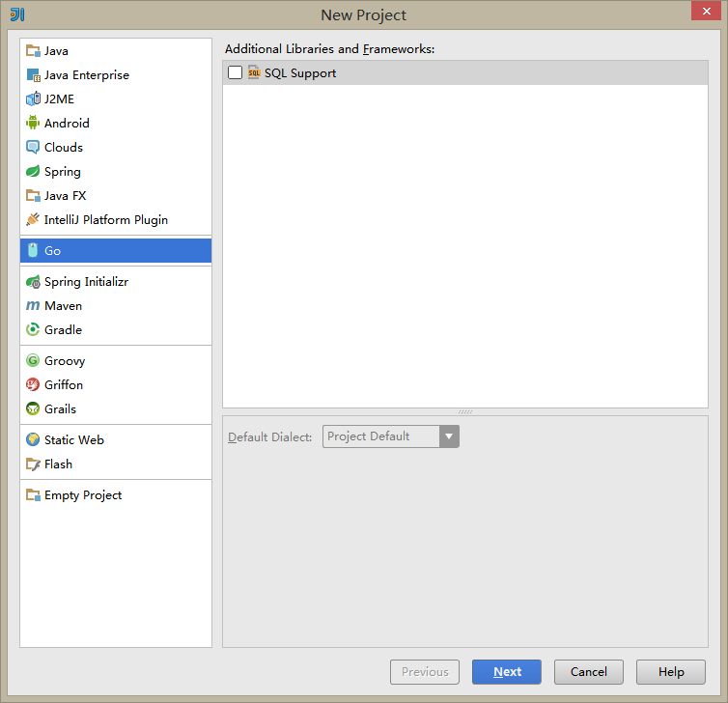Select the "J2ME" list label
Viewport: 728px width, 703px height.
point(60,98)
